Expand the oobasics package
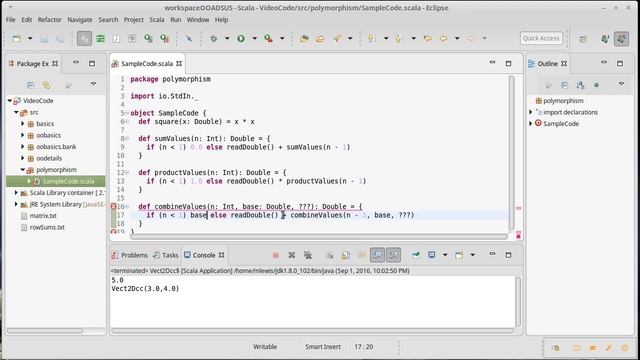The image size is (640, 360). coord(22,135)
